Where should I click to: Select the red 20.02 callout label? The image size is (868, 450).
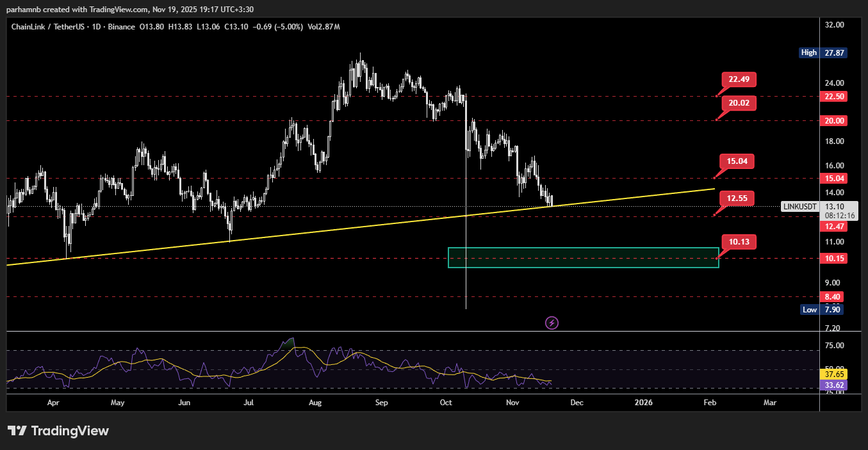point(739,103)
